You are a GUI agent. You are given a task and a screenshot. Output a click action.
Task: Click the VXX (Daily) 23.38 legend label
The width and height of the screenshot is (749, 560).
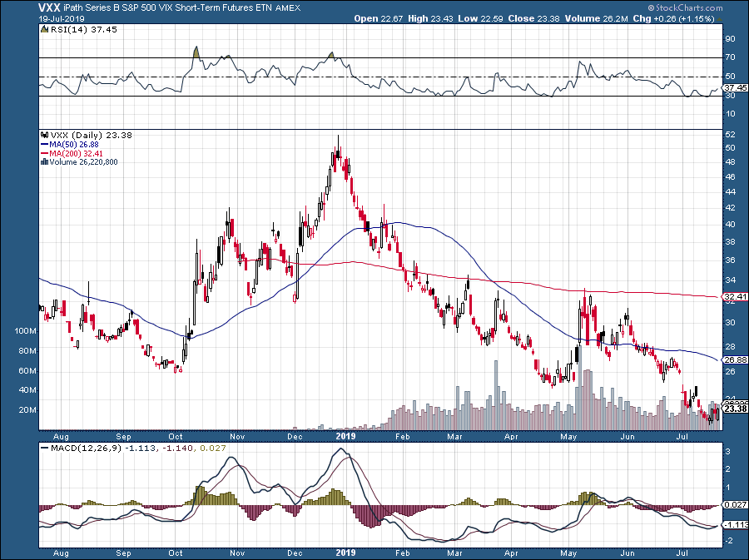click(x=91, y=135)
